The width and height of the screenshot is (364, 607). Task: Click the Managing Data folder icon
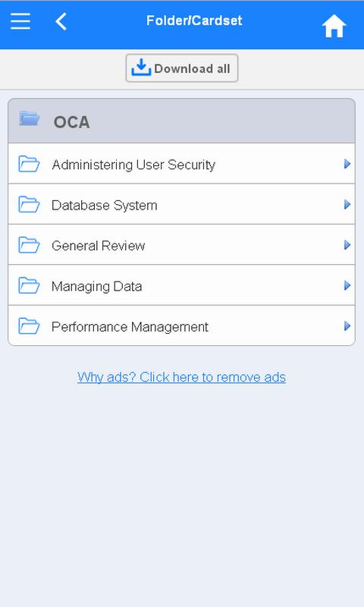click(29, 286)
